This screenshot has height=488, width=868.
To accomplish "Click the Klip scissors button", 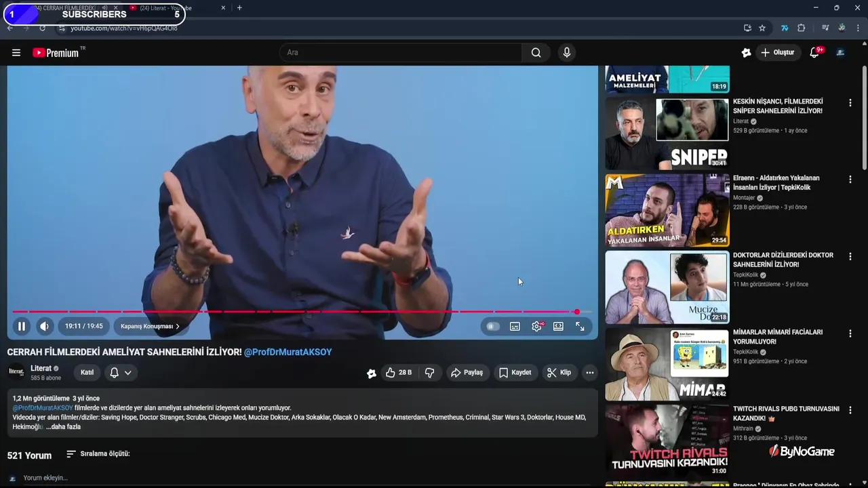I will (559, 372).
